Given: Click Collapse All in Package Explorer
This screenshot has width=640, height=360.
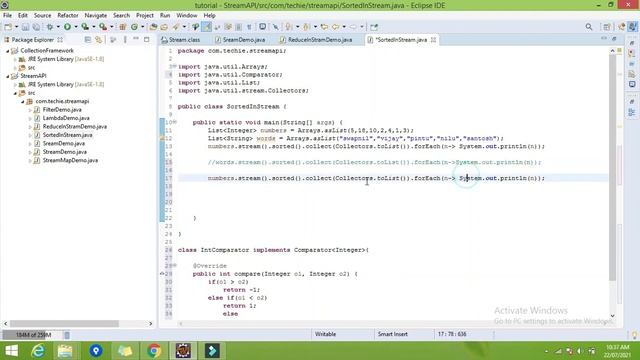Looking at the screenshot, I should click(87, 40).
